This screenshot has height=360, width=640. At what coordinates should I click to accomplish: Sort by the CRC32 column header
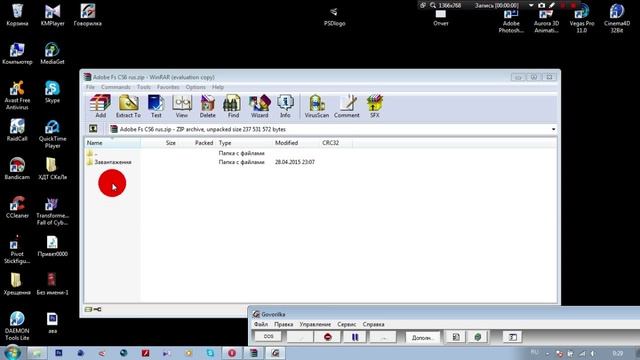point(336,143)
